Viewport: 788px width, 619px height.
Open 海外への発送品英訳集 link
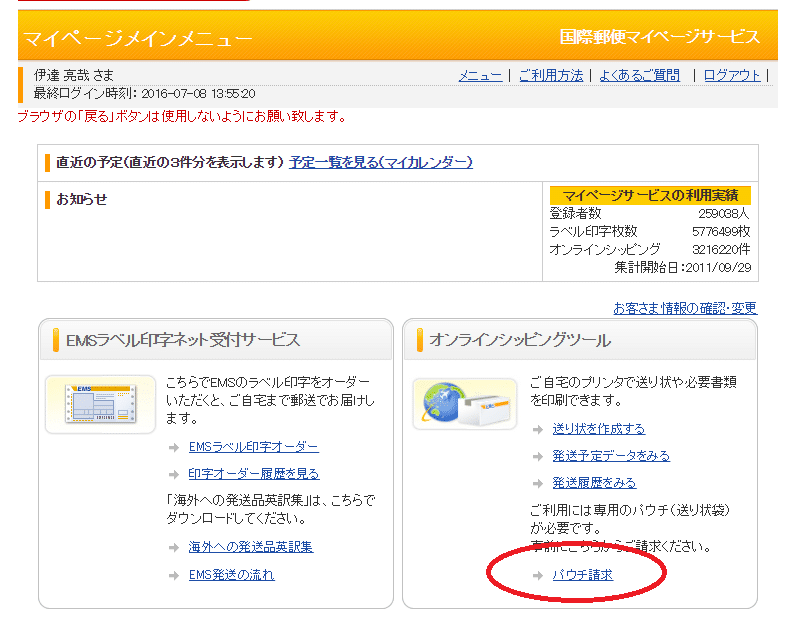251,547
